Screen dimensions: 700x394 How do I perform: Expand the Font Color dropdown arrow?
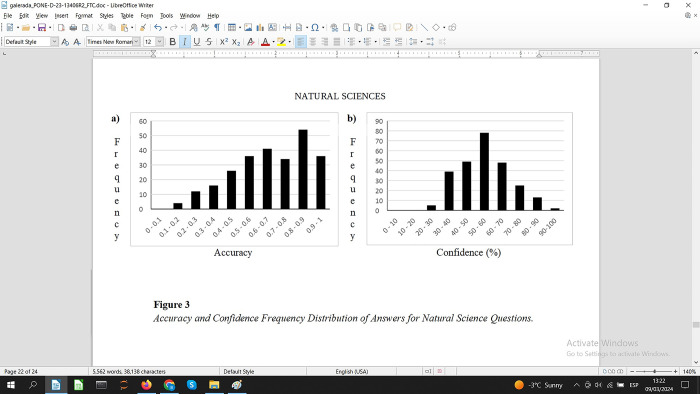tap(273, 41)
